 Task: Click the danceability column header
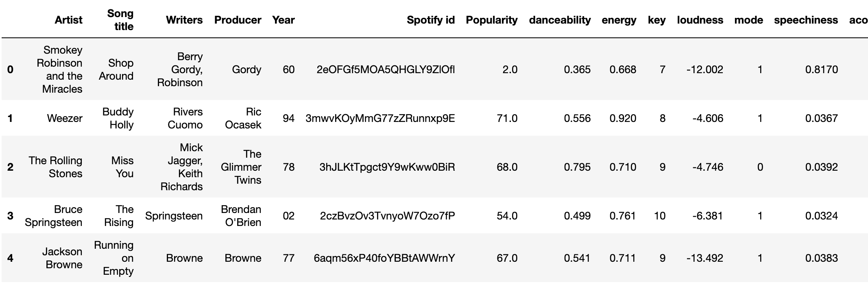(560, 20)
